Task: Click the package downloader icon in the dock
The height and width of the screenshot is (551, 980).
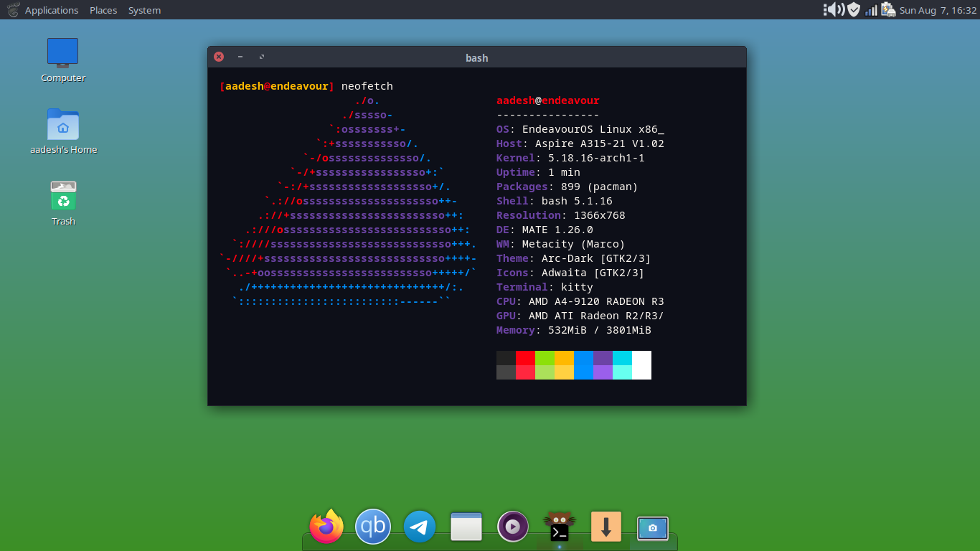Action: point(606,526)
